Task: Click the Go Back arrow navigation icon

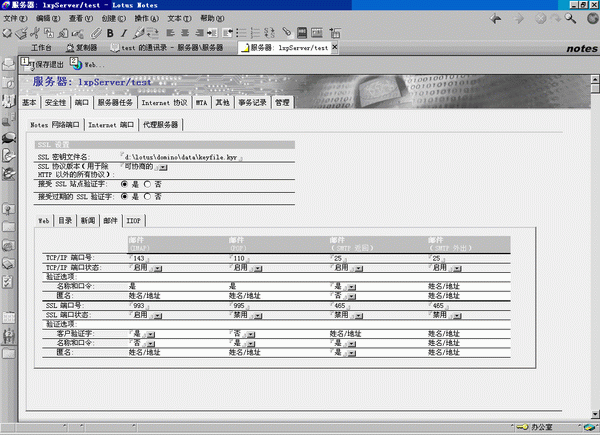Action: click(x=496, y=18)
